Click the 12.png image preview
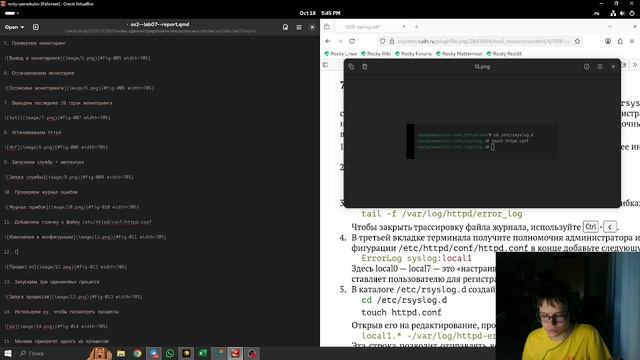640x360 pixels. click(482, 141)
